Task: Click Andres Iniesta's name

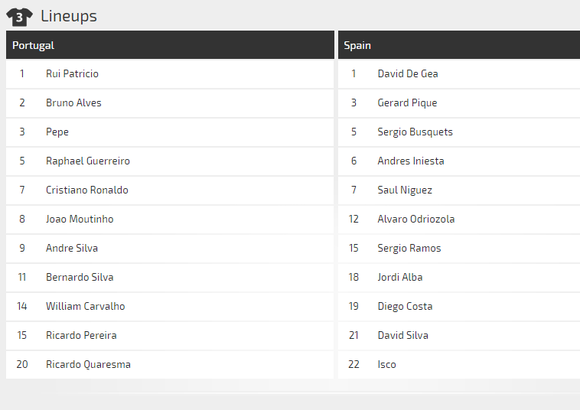Action: (411, 161)
